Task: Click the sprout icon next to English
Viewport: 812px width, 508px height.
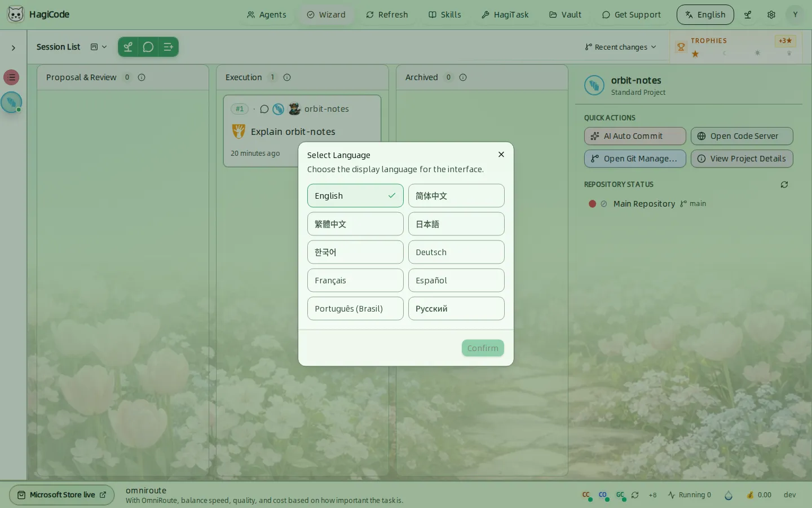Action: pyautogui.click(x=748, y=15)
